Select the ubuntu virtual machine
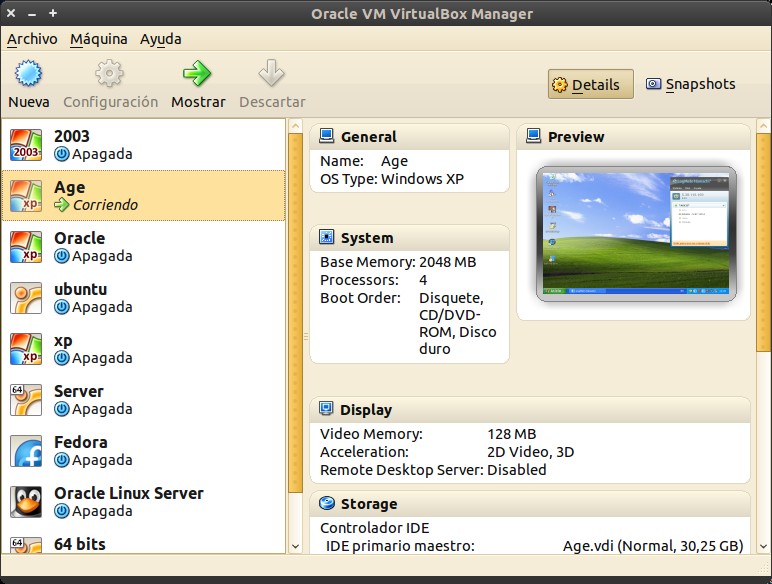This screenshot has width=772, height=584. pos(144,298)
